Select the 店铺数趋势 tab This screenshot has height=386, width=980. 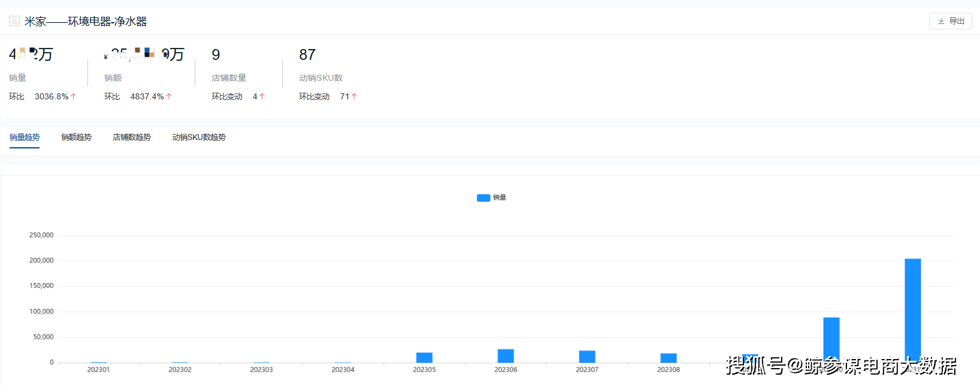tap(132, 138)
